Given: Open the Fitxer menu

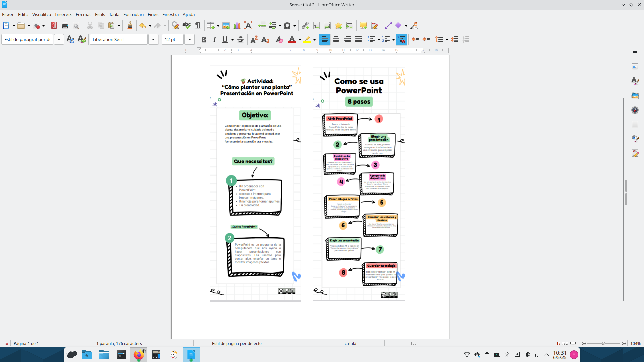Looking at the screenshot, I should (x=8, y=14).
